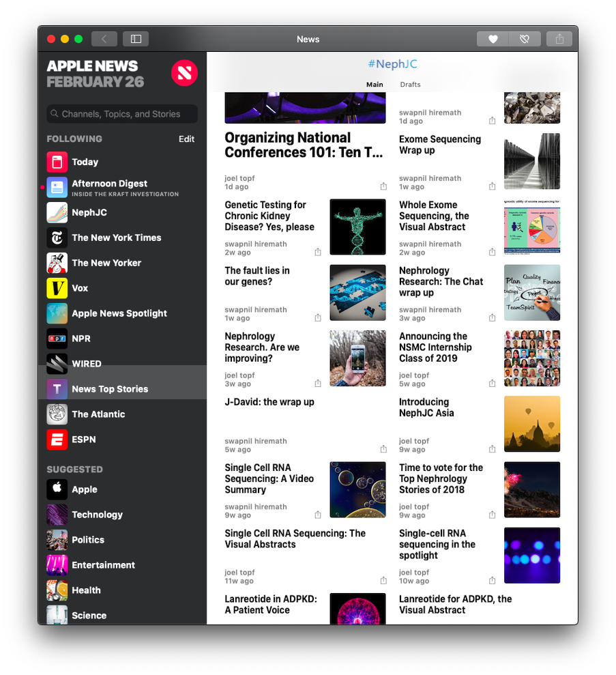
Task: Open the #NephJC channel title
Action: coord(392,64)
